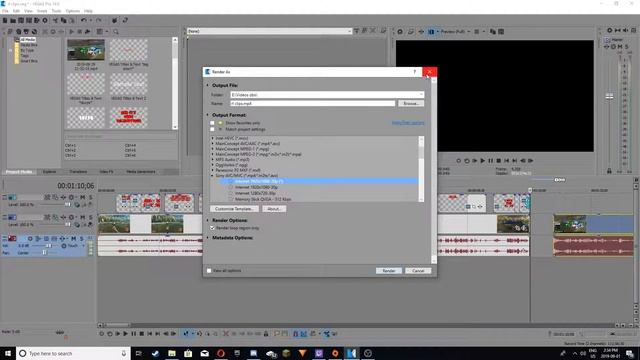Click the timeline Stop button
Image resolution: width=640 pixels, height=360 pixels.
click(142, 334)
